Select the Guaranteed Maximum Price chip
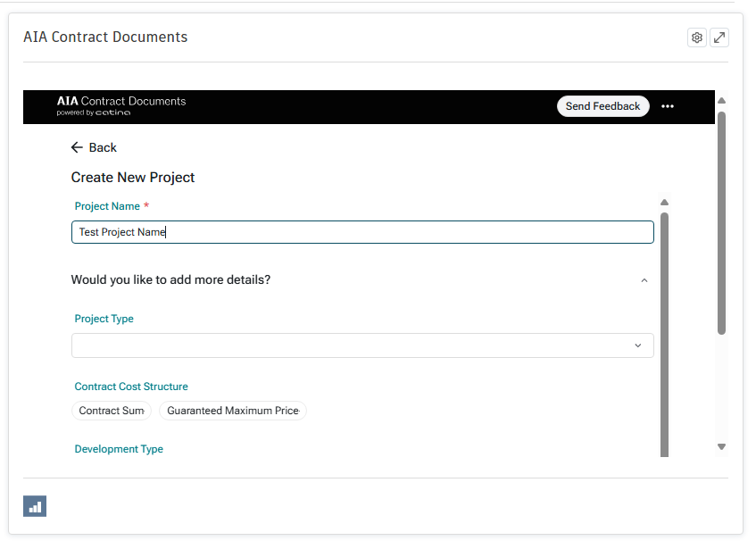 click(233, 411)
